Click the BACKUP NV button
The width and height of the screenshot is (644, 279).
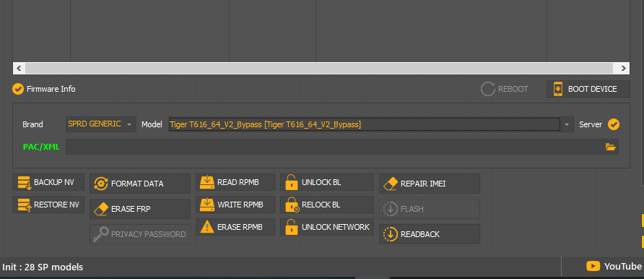(48, 183)
